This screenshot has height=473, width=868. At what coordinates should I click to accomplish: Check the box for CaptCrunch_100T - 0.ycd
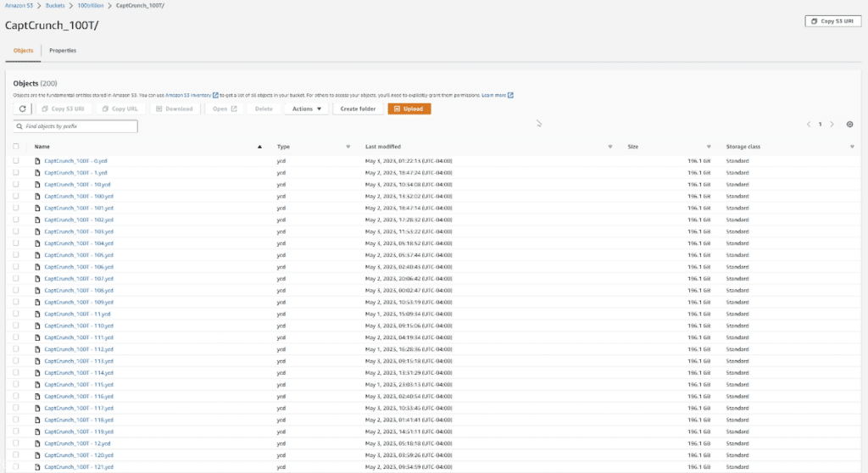[16, 160]
